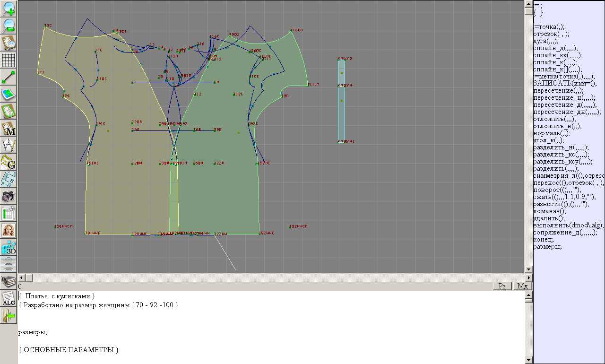Open the stacked books library icon
Image resolution: width=605 pixels, height=364 pixels.
[x=9, y=281]
